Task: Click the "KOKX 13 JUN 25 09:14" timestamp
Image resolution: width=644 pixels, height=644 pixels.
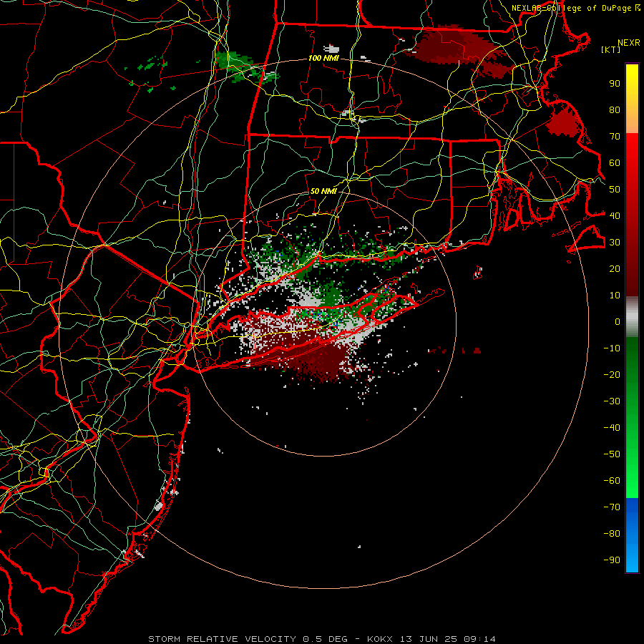Action: [431, 639]
